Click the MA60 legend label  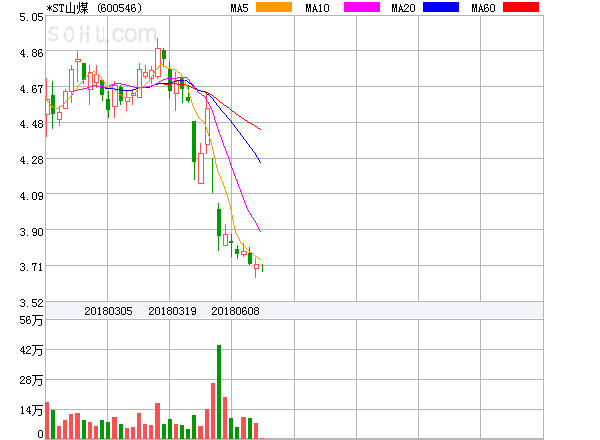tap(483, 8)
